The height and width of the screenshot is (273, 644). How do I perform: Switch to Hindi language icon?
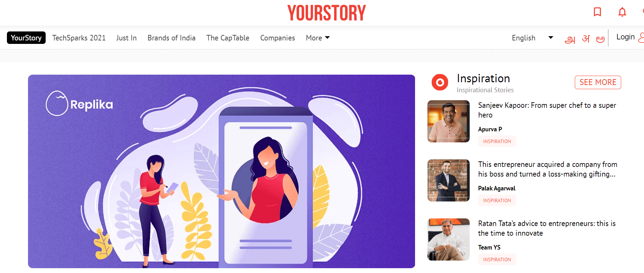pos(586,39)
